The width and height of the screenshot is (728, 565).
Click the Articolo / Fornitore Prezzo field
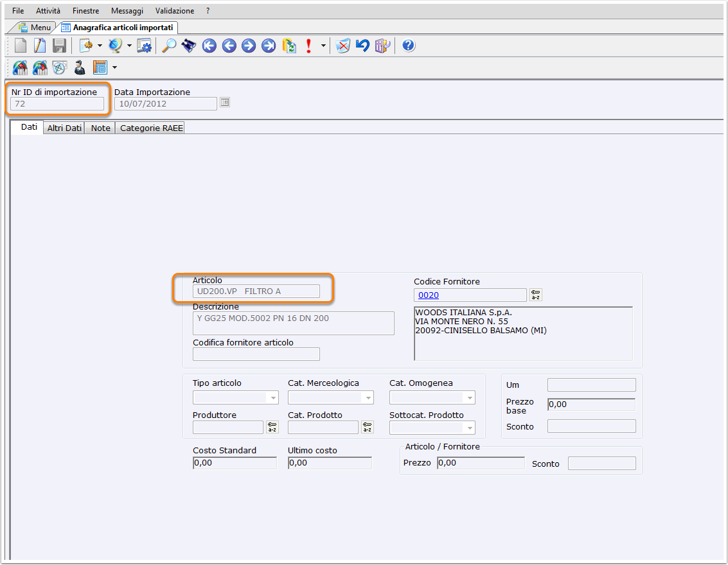click(481, 463)
